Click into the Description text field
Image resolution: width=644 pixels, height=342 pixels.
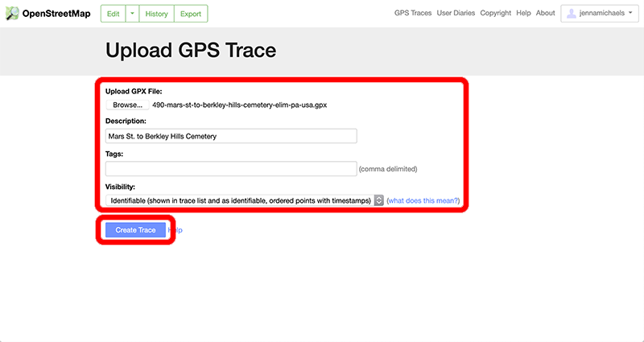point(231,136)
